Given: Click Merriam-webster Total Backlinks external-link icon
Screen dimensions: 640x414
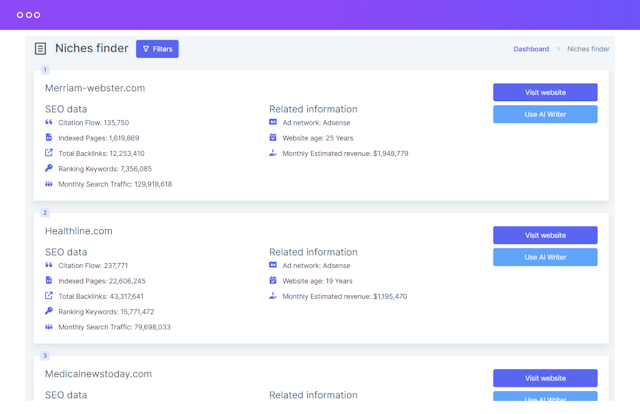Looking at the screenshot, I should tap(49, 153).
